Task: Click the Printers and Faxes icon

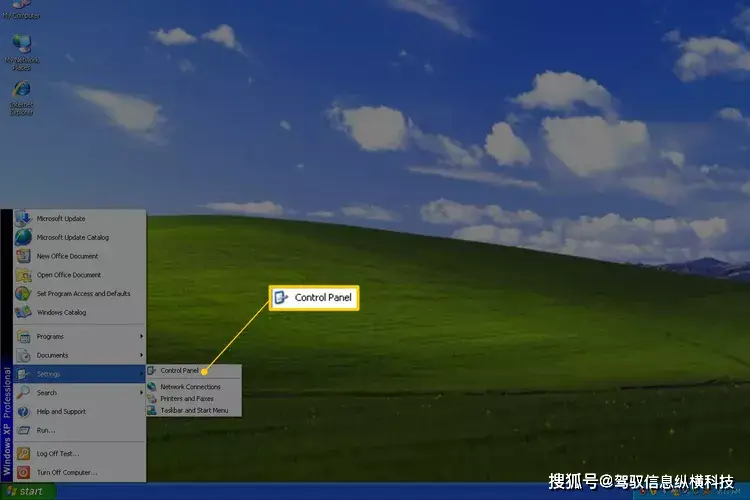Action: pos(152,399)
